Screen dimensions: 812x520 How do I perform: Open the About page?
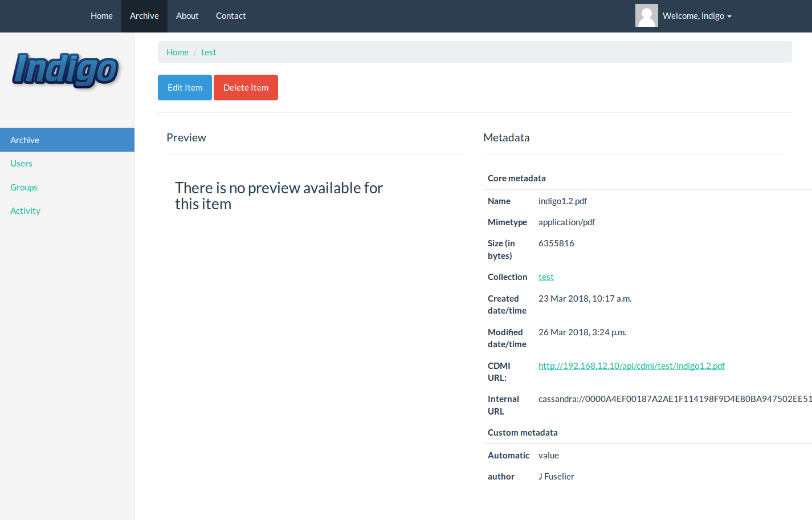coord(187,16)
